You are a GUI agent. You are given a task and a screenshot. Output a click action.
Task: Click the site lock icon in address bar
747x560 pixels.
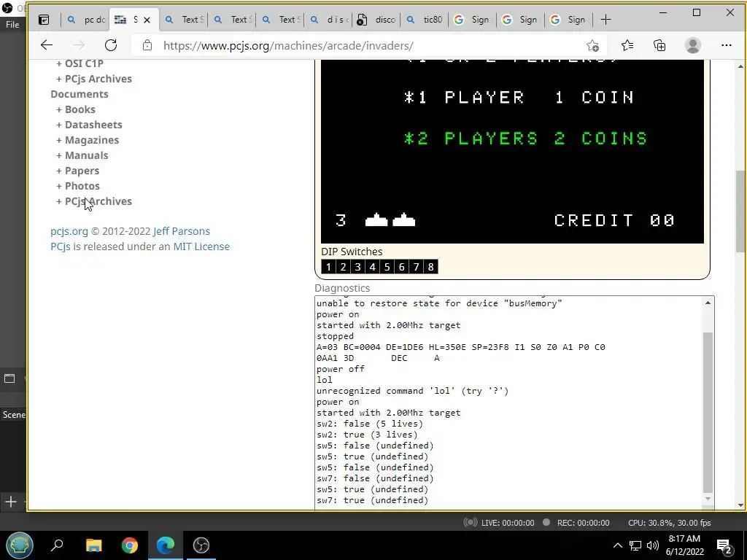pyautogui.click(x=147, y=45)
